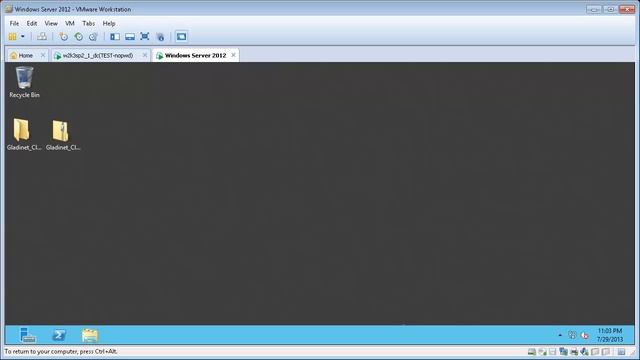
Task: Enter full screen mode icon
Action: [144, 37]
